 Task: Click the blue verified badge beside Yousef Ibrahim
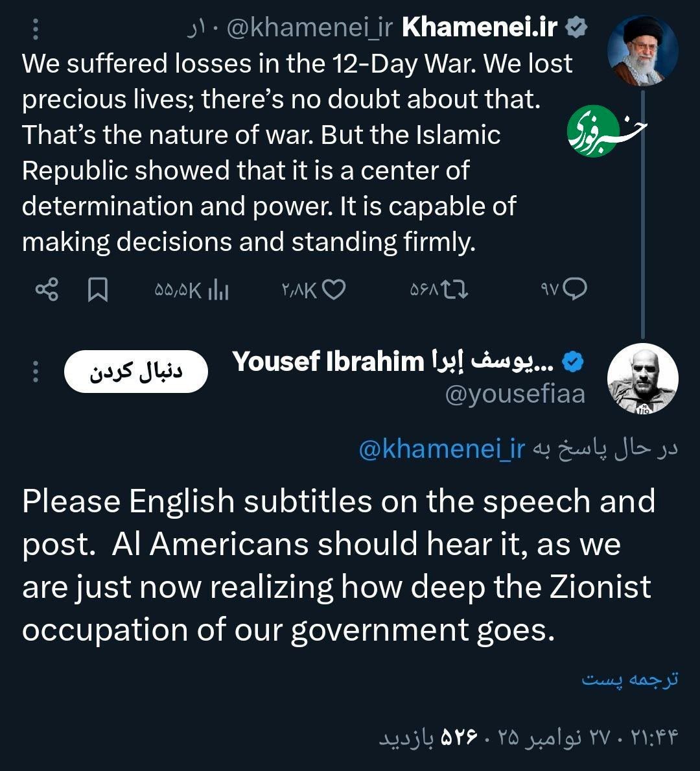(573, 362)
